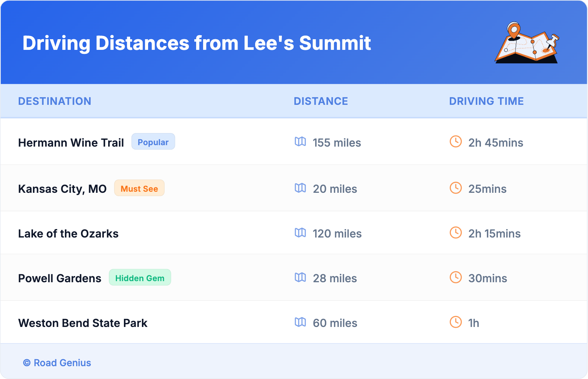Click the map icon beside 155 miles
This screenshot has width=588, height=379.
300,142
